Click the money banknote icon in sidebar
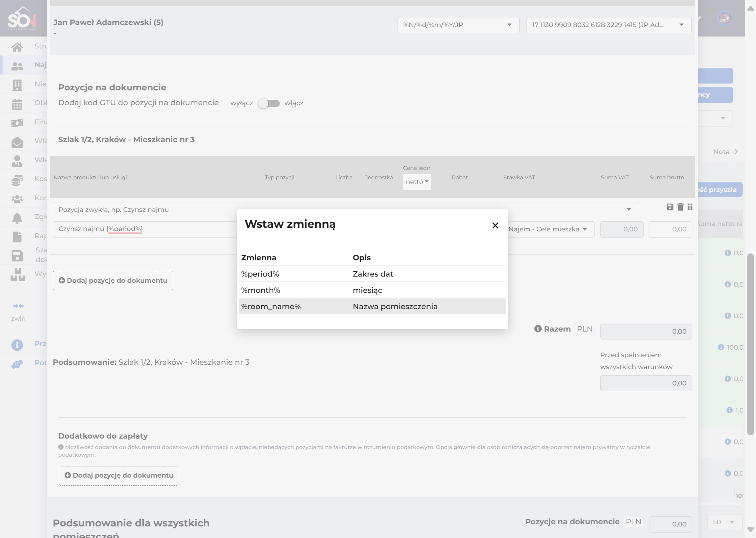Image resolution: width=756 pixels, height=538 pixels. [17, 123]
